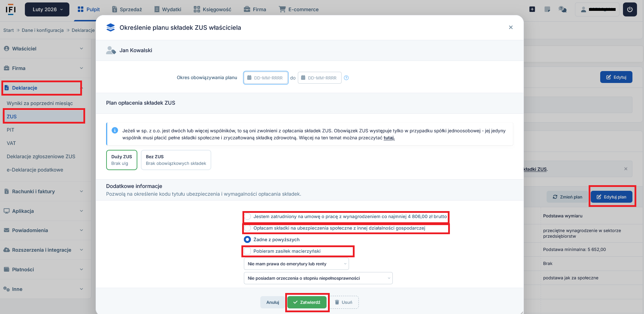Click calendar icon in the start date field
644x314 pixels.
tap(249, 78)
